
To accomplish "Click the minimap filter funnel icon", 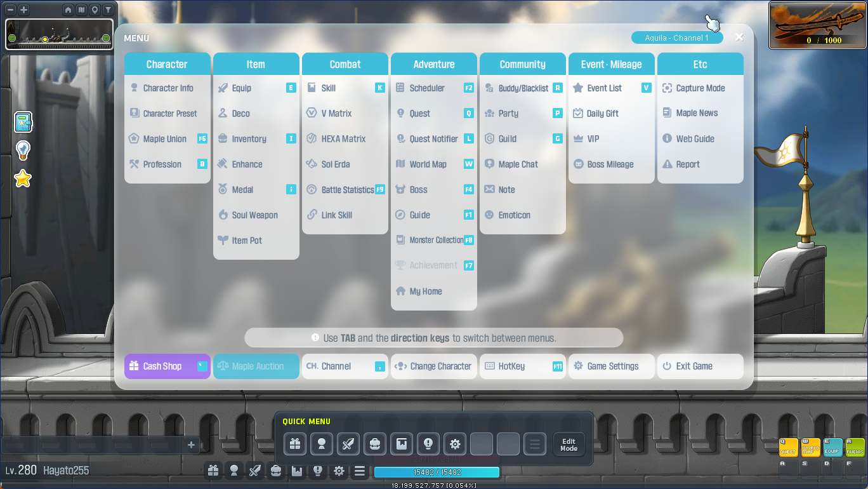I will 108,10.
